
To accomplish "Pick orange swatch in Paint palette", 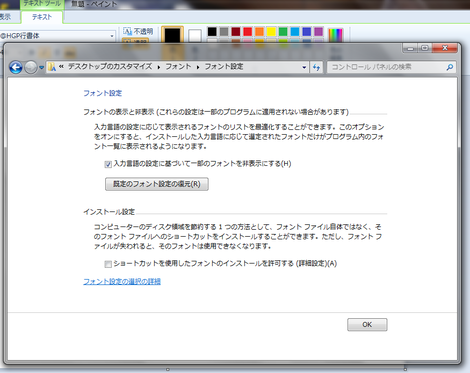I will coord(259,32).
